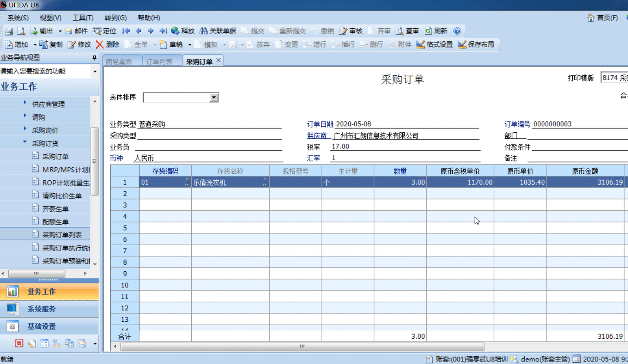Open the 草稿 dropdown arrow
The image size is (628, 364).
pyautogui.click(x=190, y=45)
